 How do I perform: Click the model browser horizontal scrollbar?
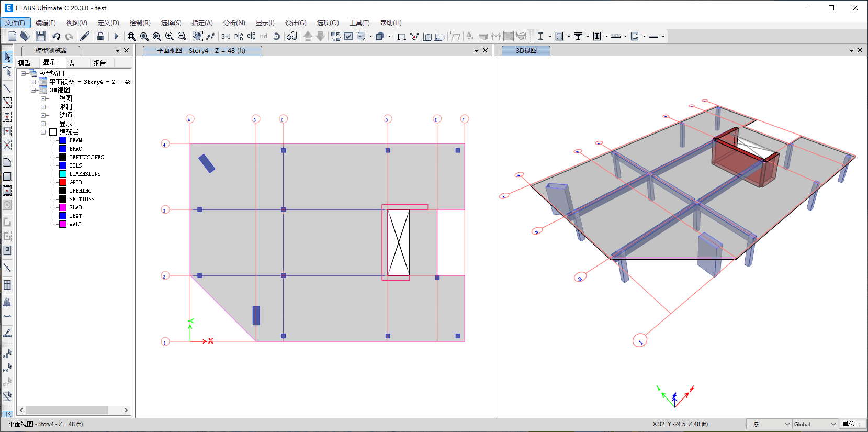pyautogui.click(x=67, y=411)
